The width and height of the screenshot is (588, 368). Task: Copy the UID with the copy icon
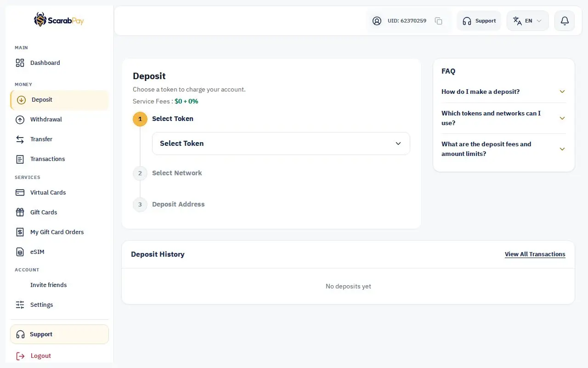[x=439, y=21]
